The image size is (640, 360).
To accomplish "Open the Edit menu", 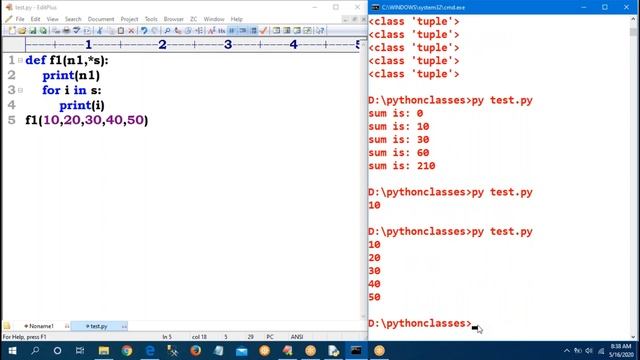I will tap(36, 19).
